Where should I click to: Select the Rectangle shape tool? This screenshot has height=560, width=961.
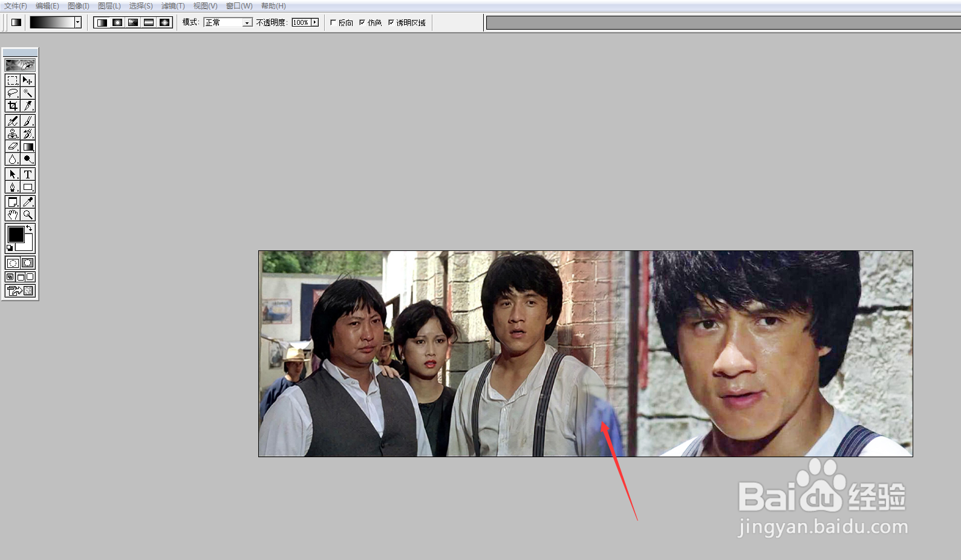pyautogui.click(x=28, y=187)
